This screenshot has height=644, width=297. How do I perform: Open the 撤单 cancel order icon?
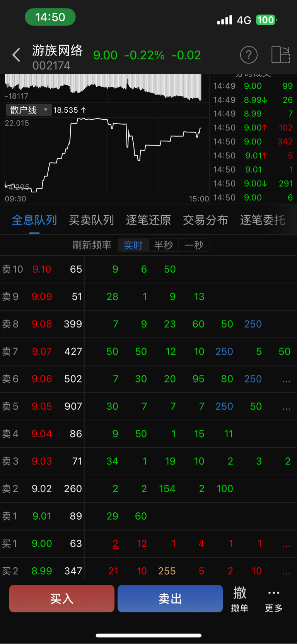click(x=239, y=599)
